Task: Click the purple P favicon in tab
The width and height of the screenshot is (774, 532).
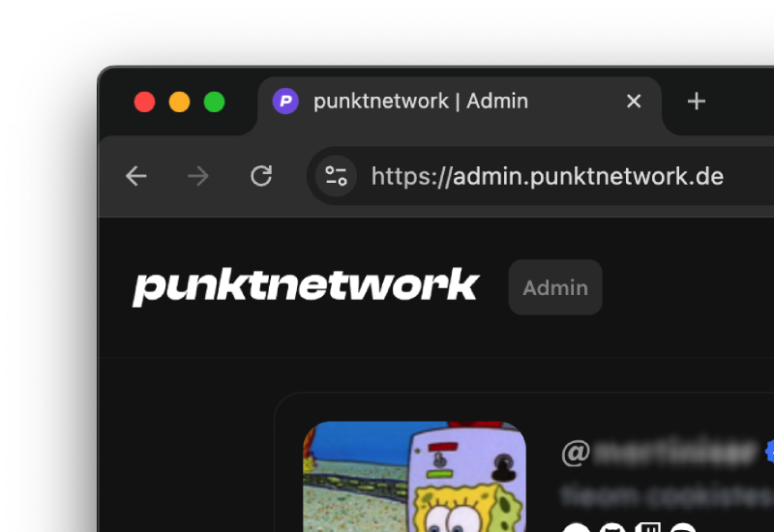Action: [285, 102]
